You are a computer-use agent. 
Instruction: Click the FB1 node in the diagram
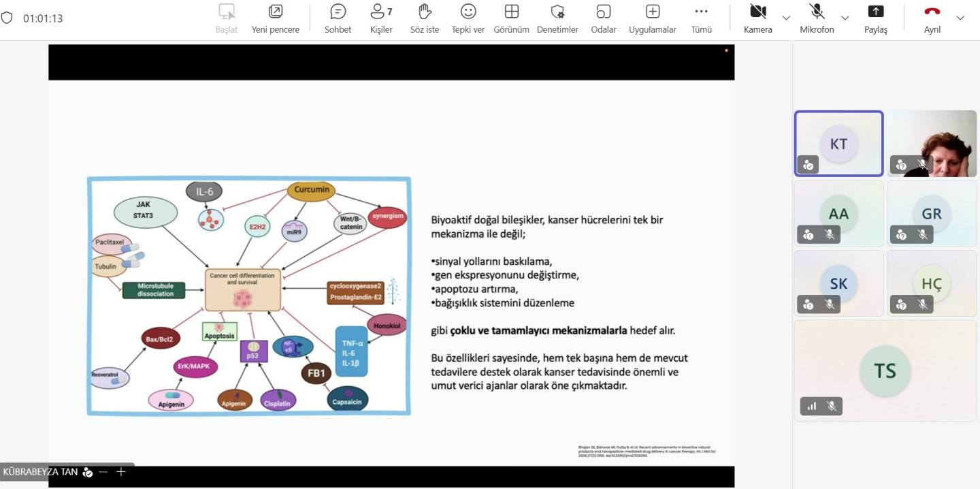[x=316, y=373]
